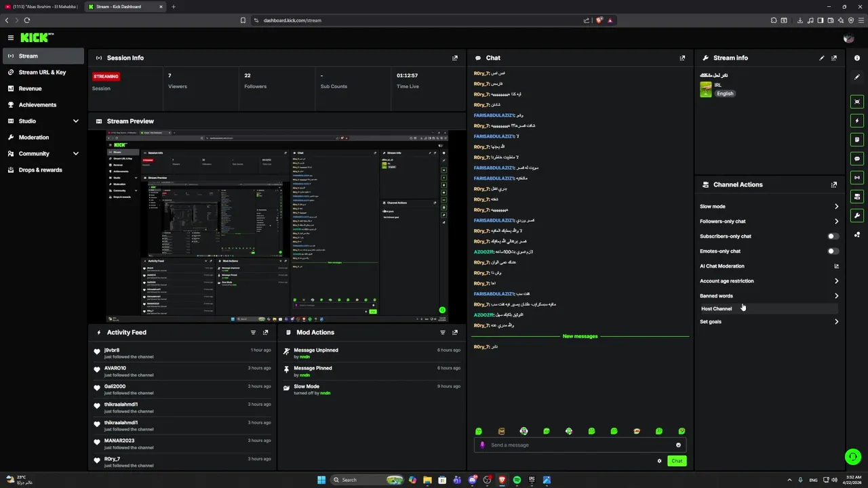Open the hamburger menu beside the Kick logo

[11, 38]
